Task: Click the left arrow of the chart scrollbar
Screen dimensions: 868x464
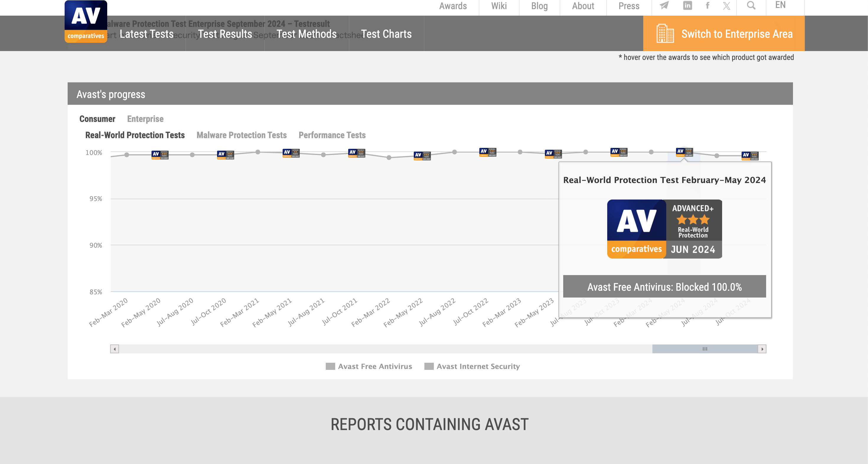Action: click(x=115, y=349)
